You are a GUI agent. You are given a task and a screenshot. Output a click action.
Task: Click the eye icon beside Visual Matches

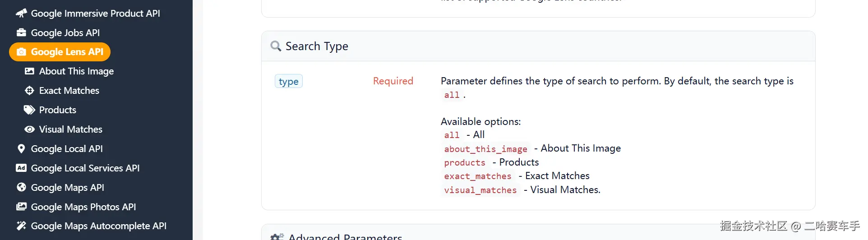pos(29,129)
